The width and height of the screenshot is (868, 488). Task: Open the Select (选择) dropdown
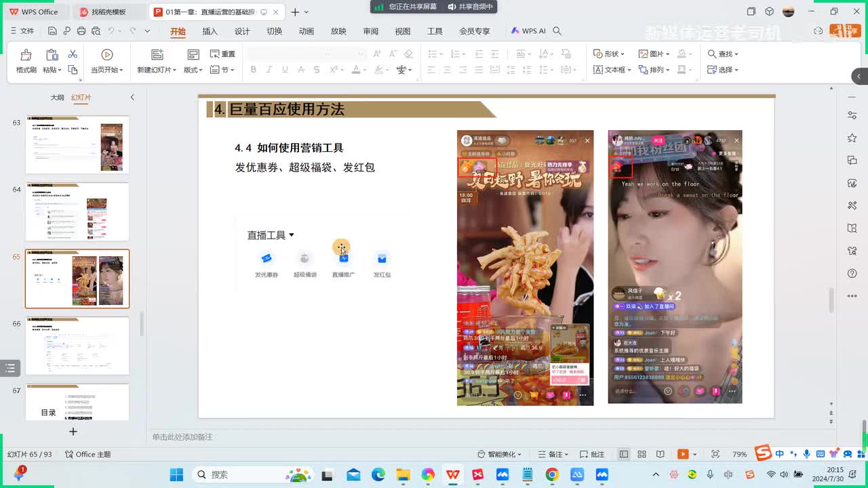point(723,70)
